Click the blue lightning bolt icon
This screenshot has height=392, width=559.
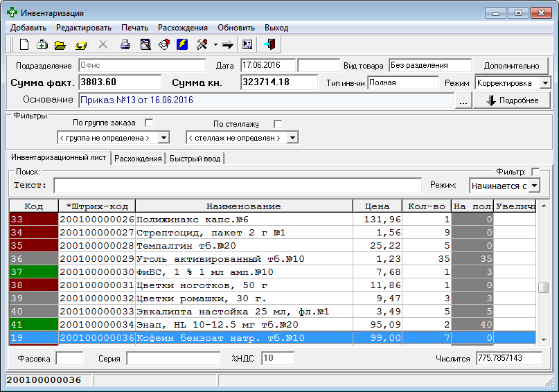182,44
